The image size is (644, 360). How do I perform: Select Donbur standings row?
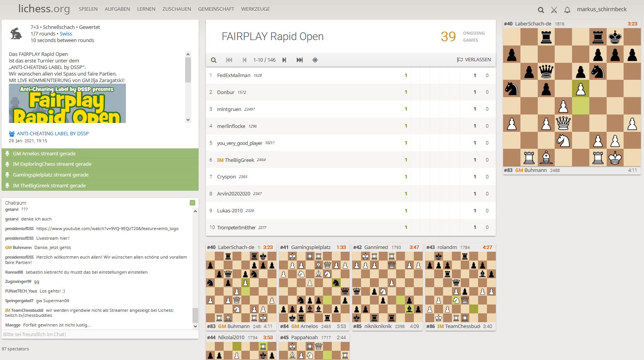tap(351, 93)
